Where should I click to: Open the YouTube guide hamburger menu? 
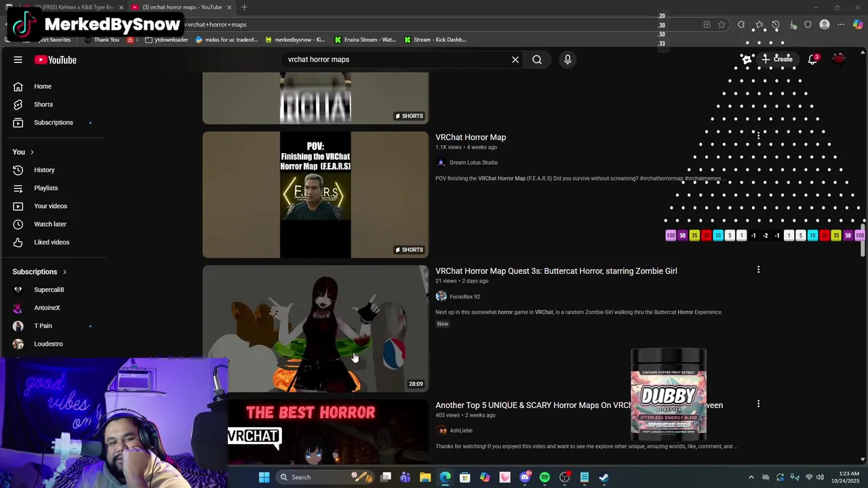point(18,60)
